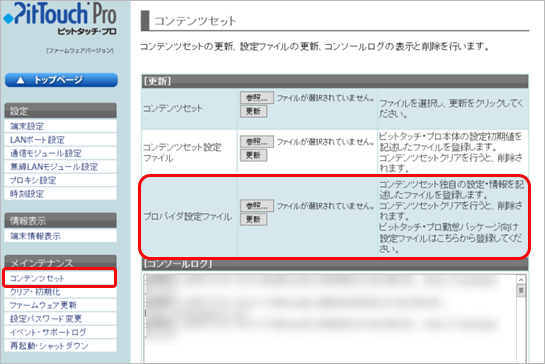The width and height of the screenshot is (545, 364).
Task: Click the ファームウェアバージョン text
Action: pyautogui.click(x=80, y=51)
